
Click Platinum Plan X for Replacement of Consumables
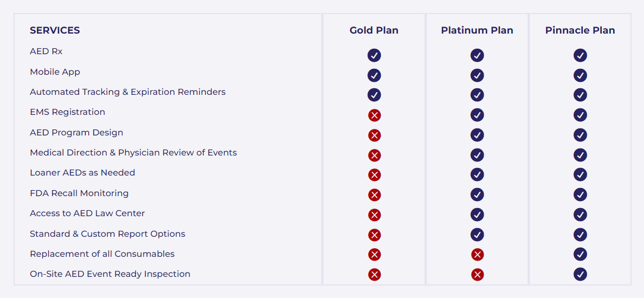point(477,255)
